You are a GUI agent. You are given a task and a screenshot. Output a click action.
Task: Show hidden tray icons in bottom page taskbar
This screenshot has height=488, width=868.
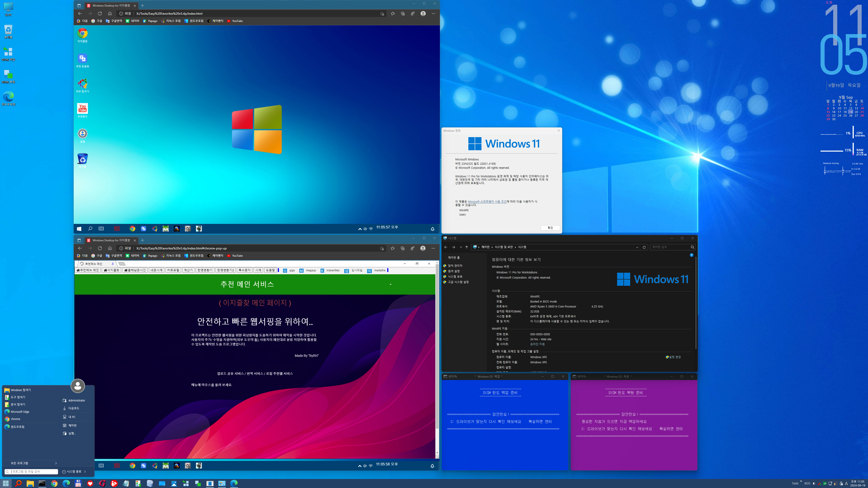point(360,466)
